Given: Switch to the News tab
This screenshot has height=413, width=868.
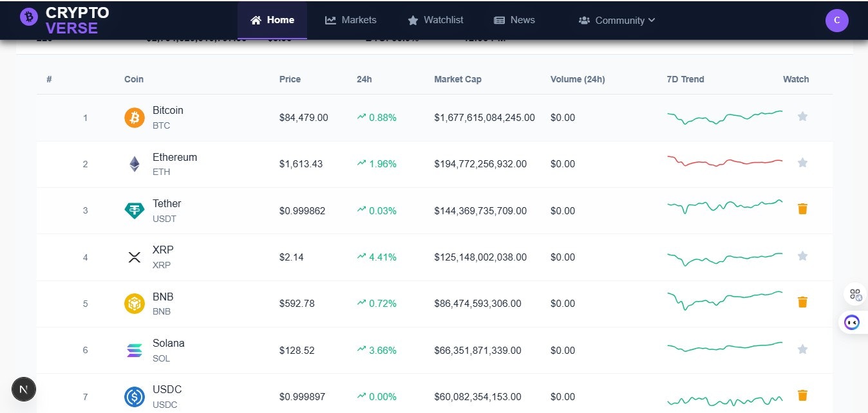Looking at the screenshot, I should [x=514, y=20].
